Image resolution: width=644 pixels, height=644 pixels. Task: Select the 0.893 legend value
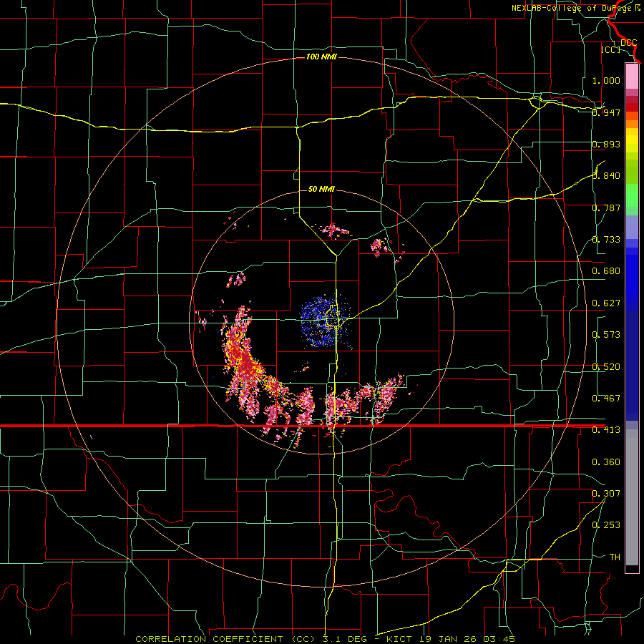point(606,144)
